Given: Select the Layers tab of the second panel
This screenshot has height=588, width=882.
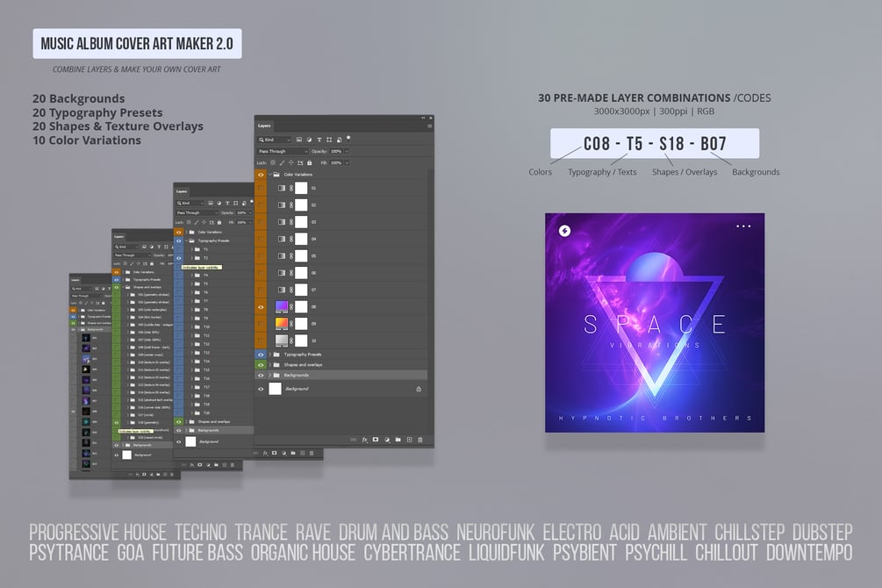Looking at the screenshot, I should [182, 191].
